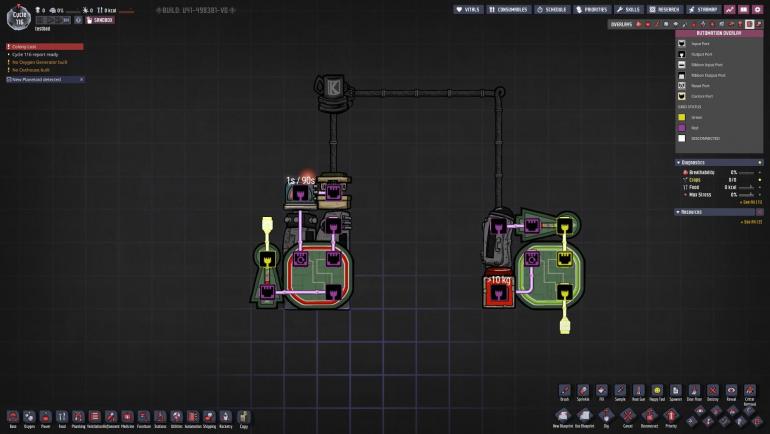The height and width of the screenshot is (434, 770).
Task: Toggle the Oxygen overlay icon
Action: coord(638,24)
